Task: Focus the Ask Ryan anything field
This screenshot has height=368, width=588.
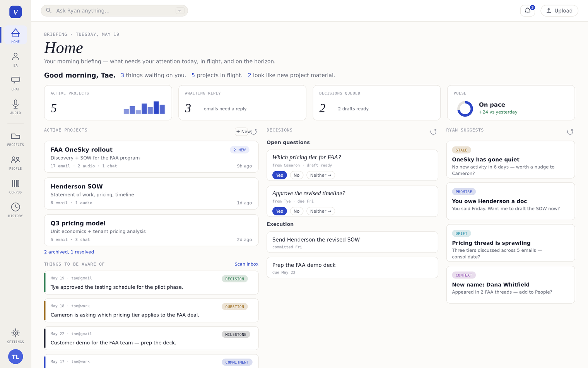Action: tap(115, 11)
